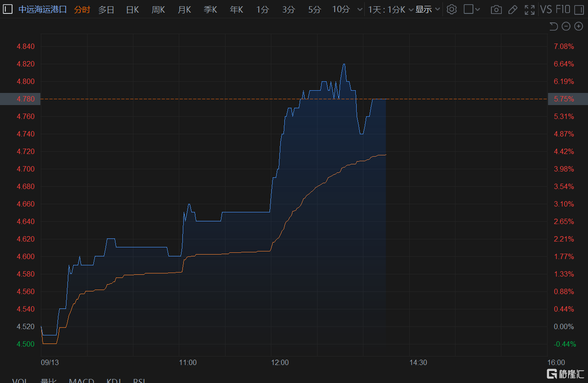Image resolution: width=588 pixels, height=383 pixels.
Task: Switch indicator panel to KDJ
Action: [x=114, y=381]
